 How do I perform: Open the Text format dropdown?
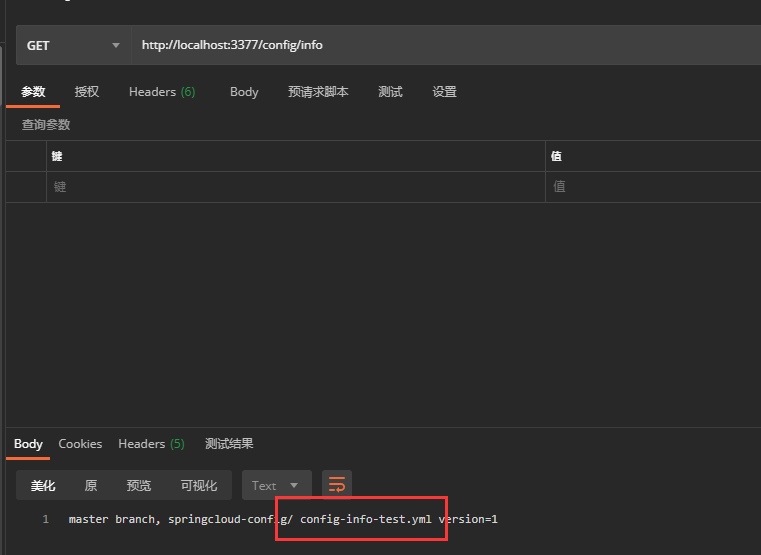pyautogui.click(x=277, y=486)
